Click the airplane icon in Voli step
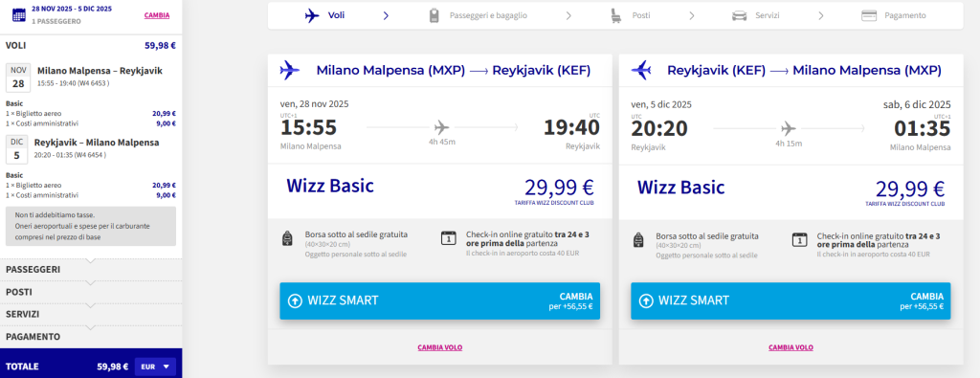Viewport: 980px width, 378px height. coord(312,15)
